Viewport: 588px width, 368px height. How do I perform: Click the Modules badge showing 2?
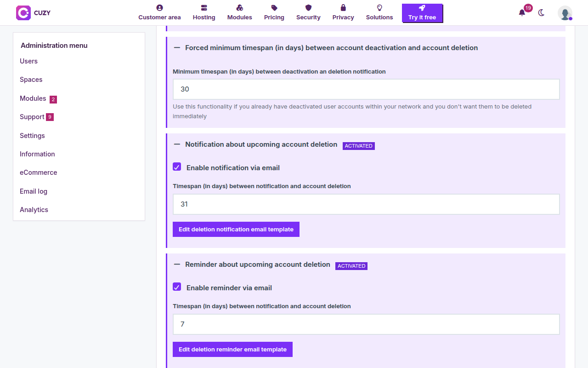[x=53, y=99]
